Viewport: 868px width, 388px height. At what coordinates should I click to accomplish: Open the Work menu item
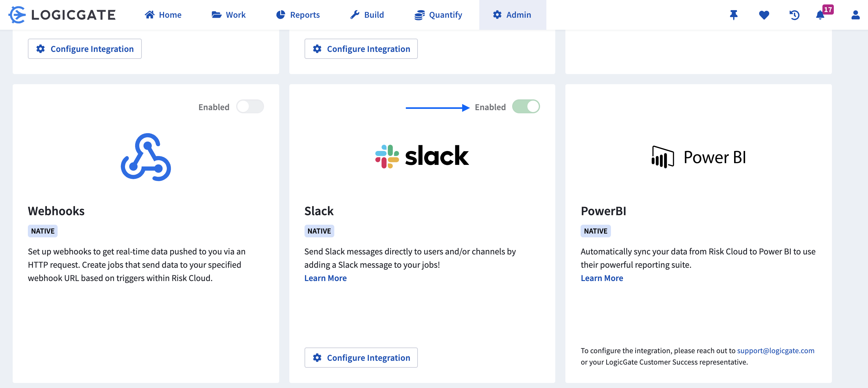click(229, 15)
